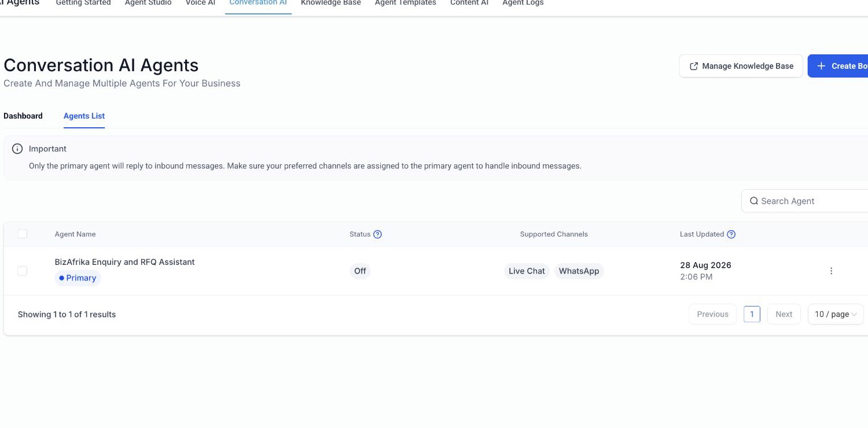Open the 10 / page dropdown
868x428 pixels.
(x=836, y=314)
